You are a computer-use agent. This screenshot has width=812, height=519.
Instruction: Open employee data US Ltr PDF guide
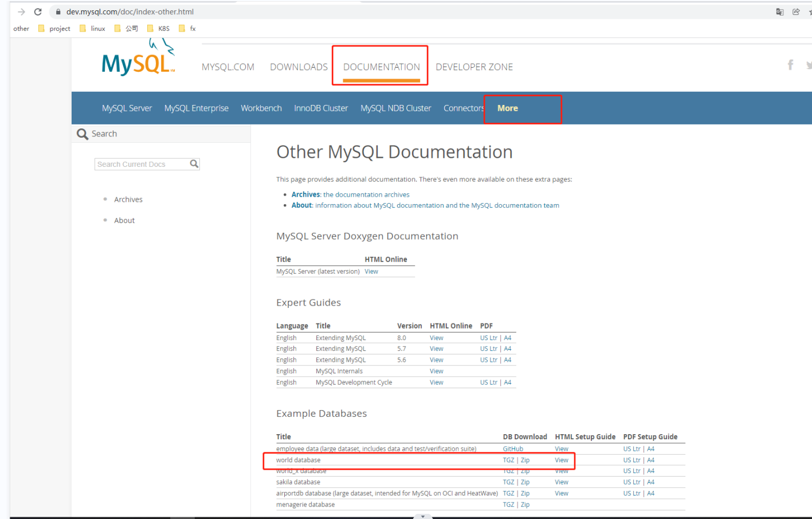point(632,449)
